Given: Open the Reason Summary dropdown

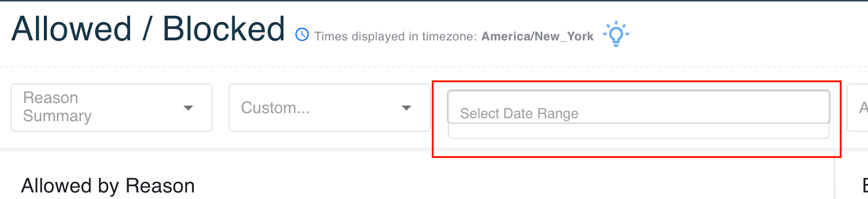Looking at the screenshot, I should pos(112,107).
